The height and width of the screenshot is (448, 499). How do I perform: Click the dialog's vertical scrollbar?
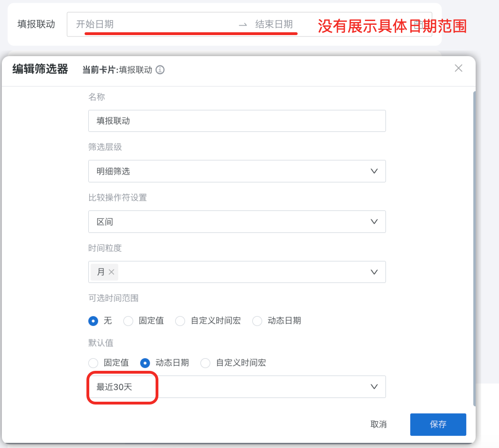(474, 234)
